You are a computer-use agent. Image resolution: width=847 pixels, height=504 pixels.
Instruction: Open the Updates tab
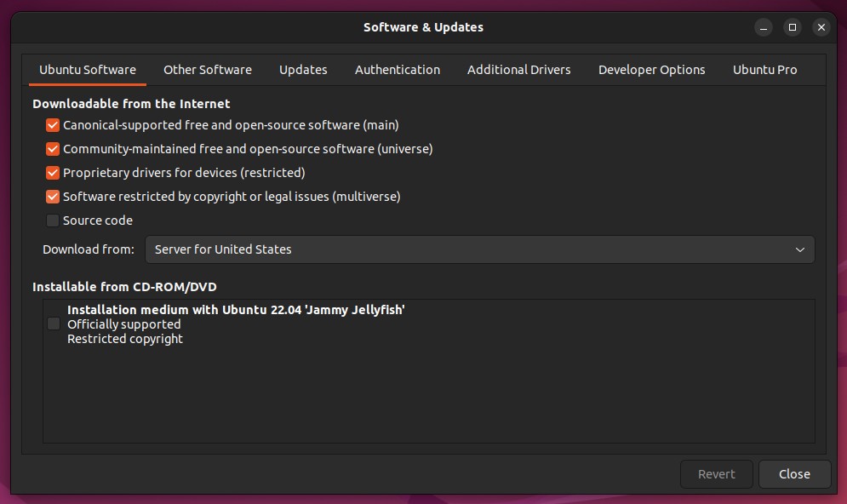click(303, 70)
